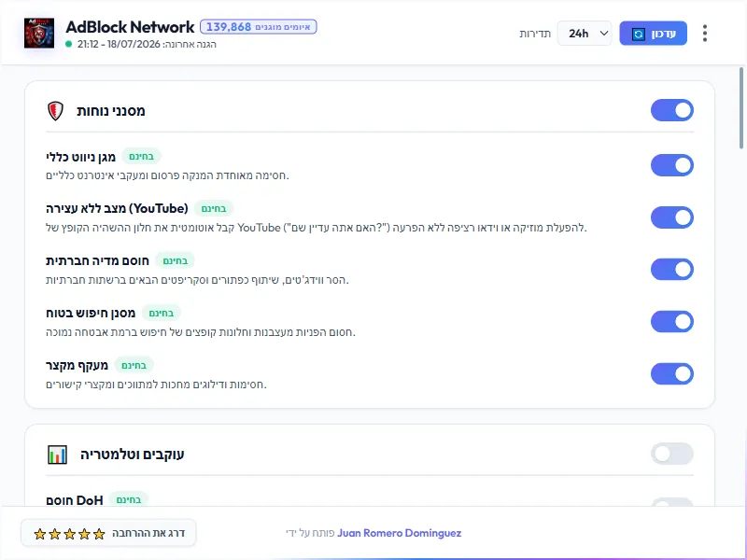Toggle the חוסם מדיה חברתית switch
747x560 pixels.
pos(672,270)
